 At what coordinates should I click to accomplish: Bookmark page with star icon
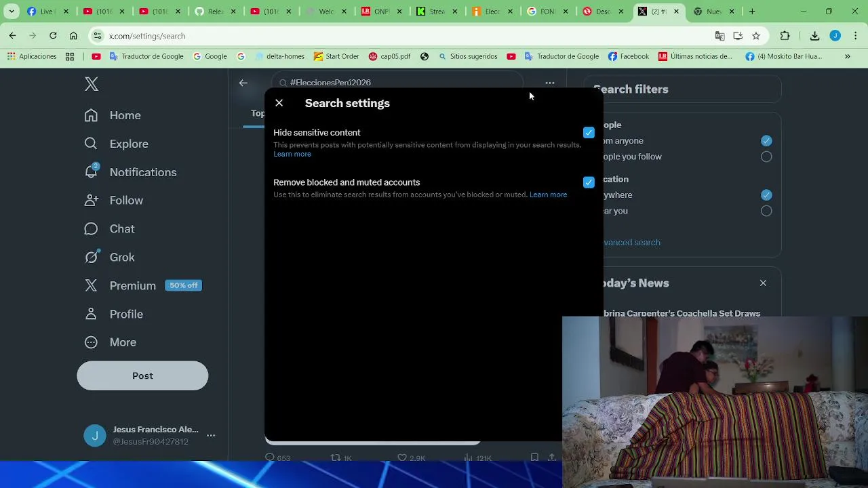[x=756, y=36]
